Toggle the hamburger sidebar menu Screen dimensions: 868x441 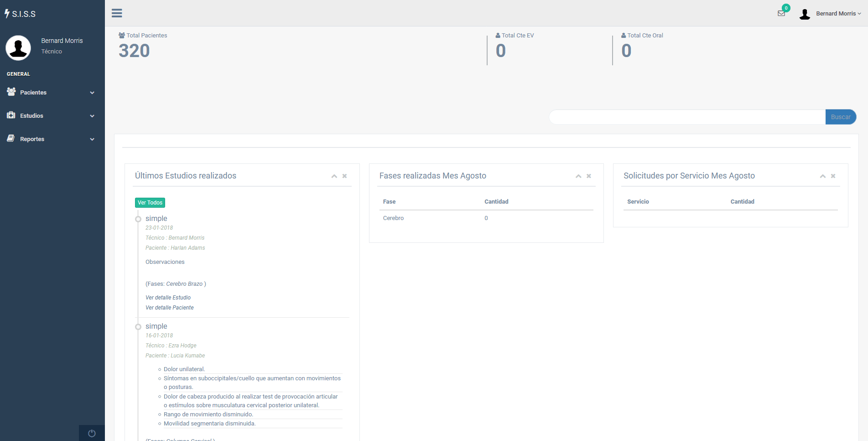pos(117,13)
